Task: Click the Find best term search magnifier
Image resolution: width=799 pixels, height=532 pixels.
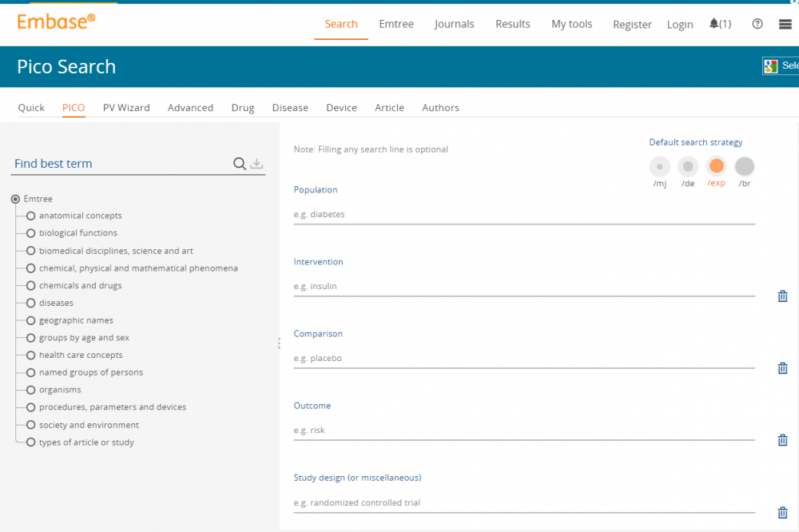Action: tap(240, 164)
